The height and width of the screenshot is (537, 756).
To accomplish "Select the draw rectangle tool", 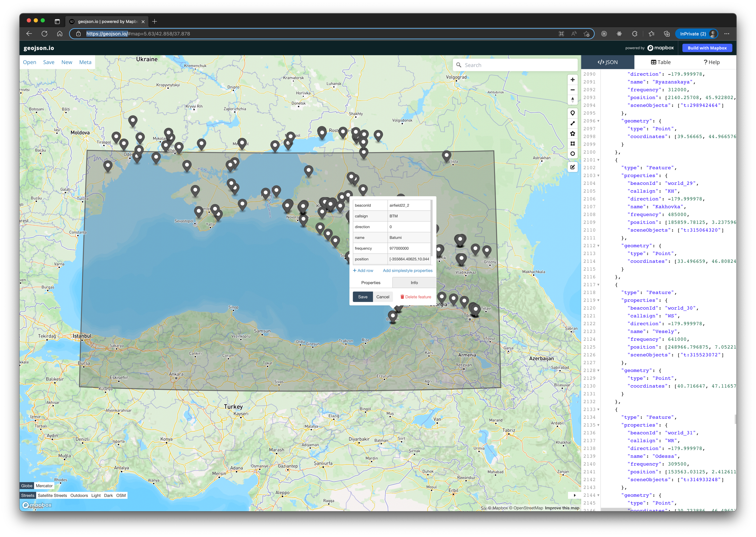I will pos(573,144).
